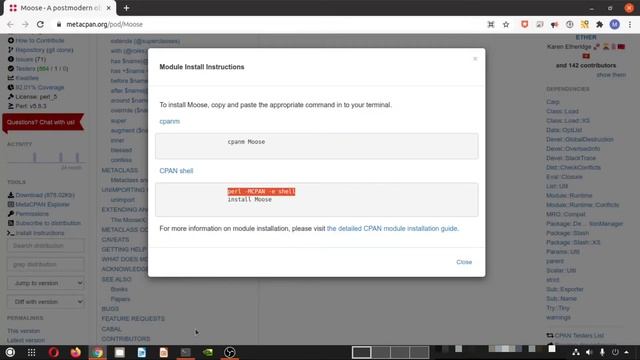Switch to Chrome in the taskbar
The image size is (640, 360).
tap(98, 352)
